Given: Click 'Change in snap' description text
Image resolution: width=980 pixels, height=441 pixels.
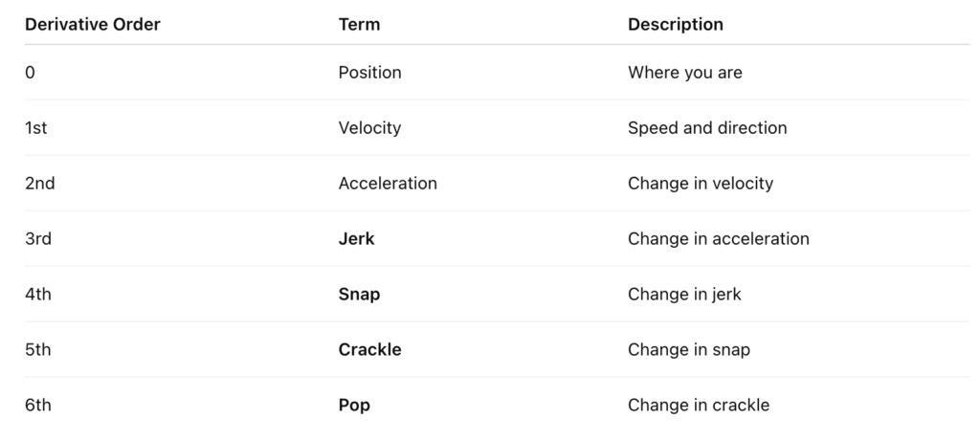Looking at the screenshot, I should [x=688, y=350].
